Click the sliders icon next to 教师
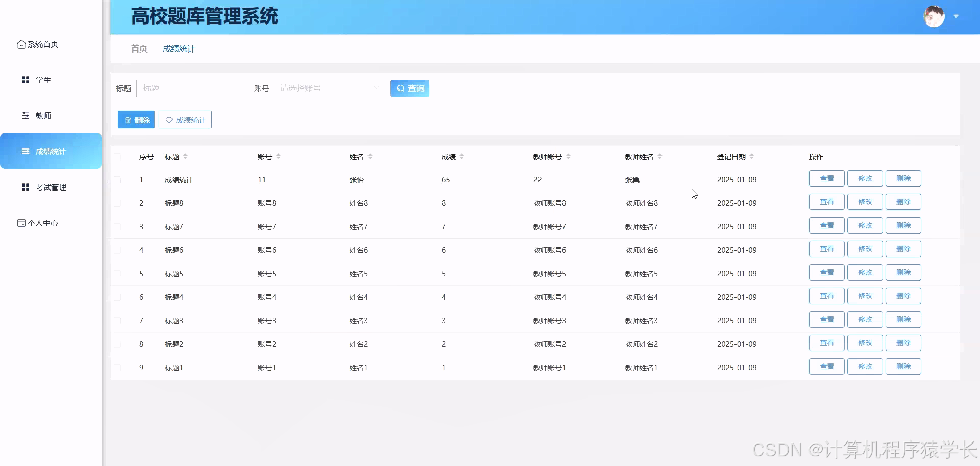 pyautogui.click(x=26, y=115)
